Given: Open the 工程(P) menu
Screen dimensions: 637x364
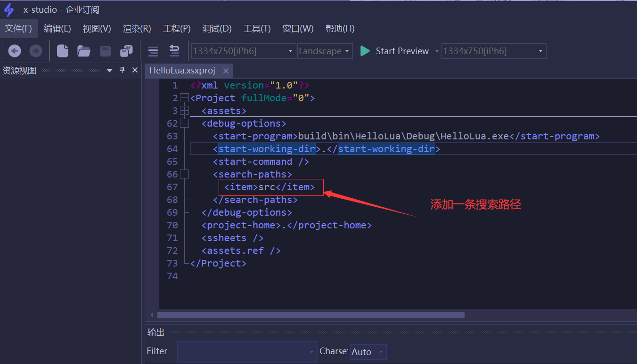Looking at the screenshot, I should pyautogui.click(x=177, y=29).
